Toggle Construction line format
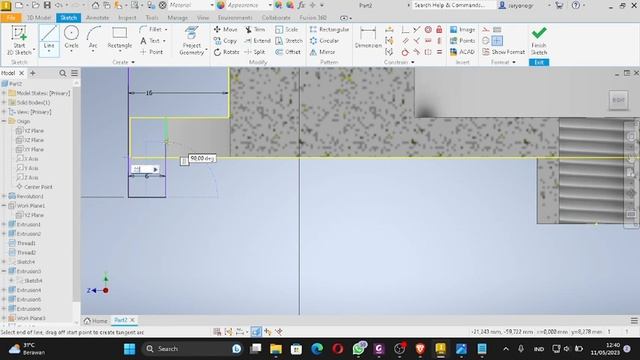Image resolution: width=640 pixels, height=360 pixels. [x=486, y=29]
